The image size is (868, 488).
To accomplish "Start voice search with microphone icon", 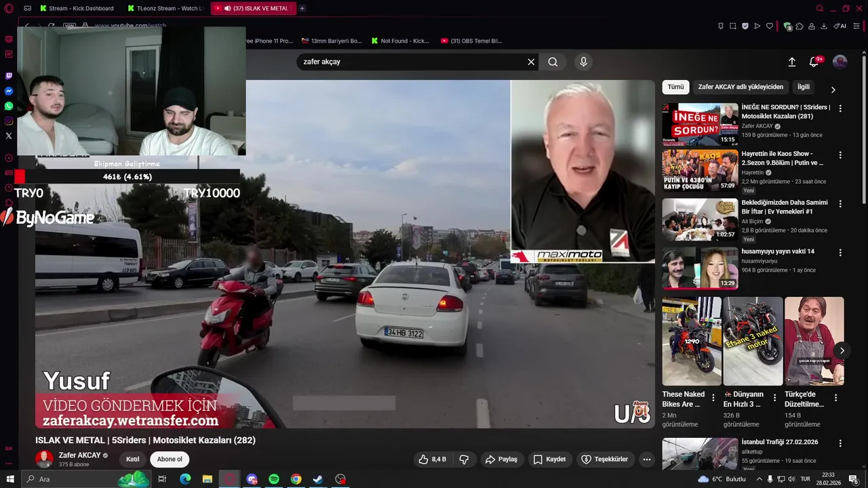I will point(583,62).
